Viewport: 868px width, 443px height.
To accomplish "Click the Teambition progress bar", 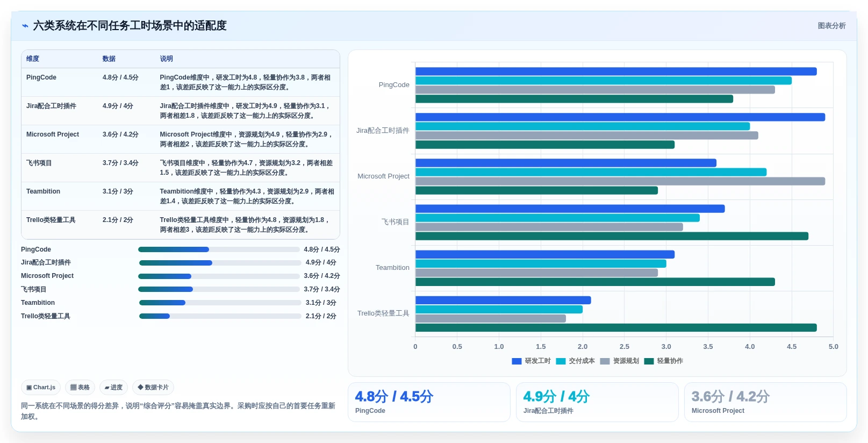I will point(220,303).
